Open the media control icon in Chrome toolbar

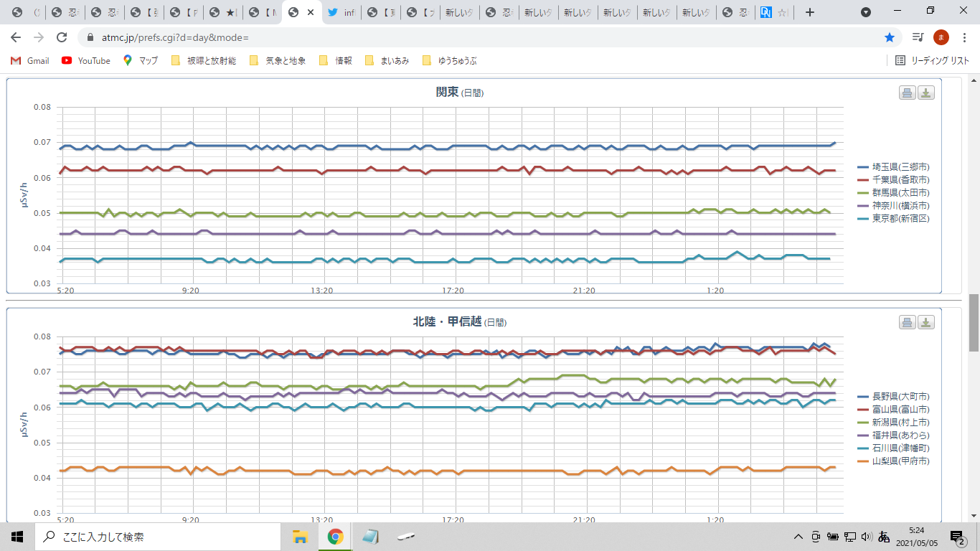[918, 37]
